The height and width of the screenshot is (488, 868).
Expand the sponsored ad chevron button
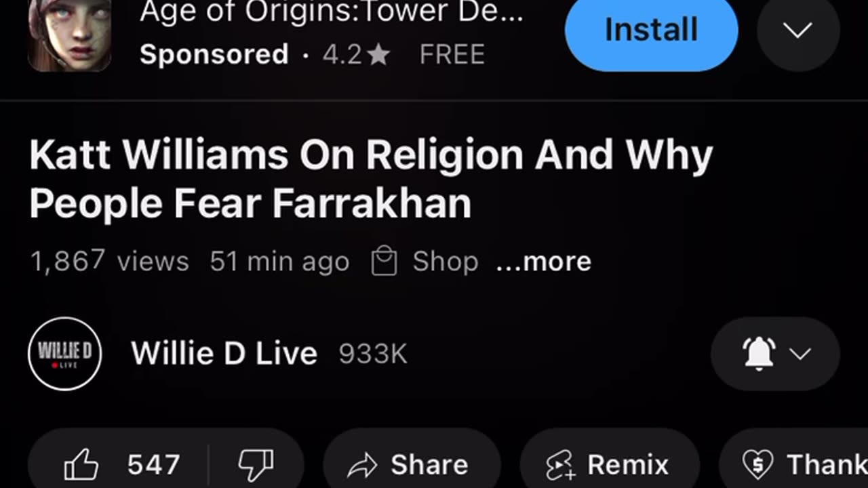[x=798, y=30]
